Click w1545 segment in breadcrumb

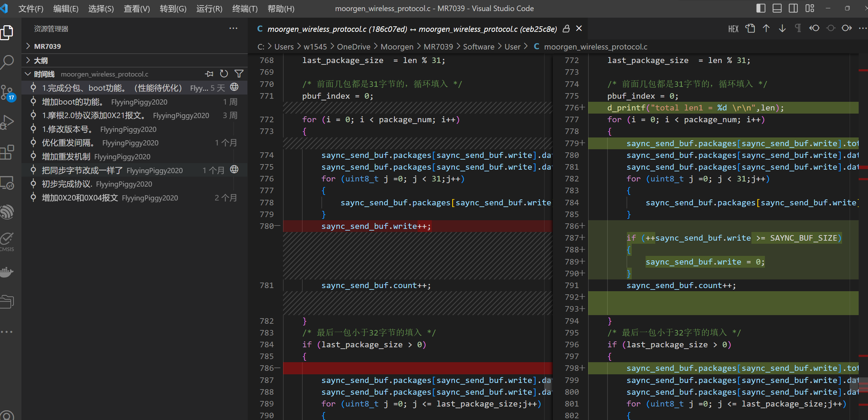pos(315,47)
